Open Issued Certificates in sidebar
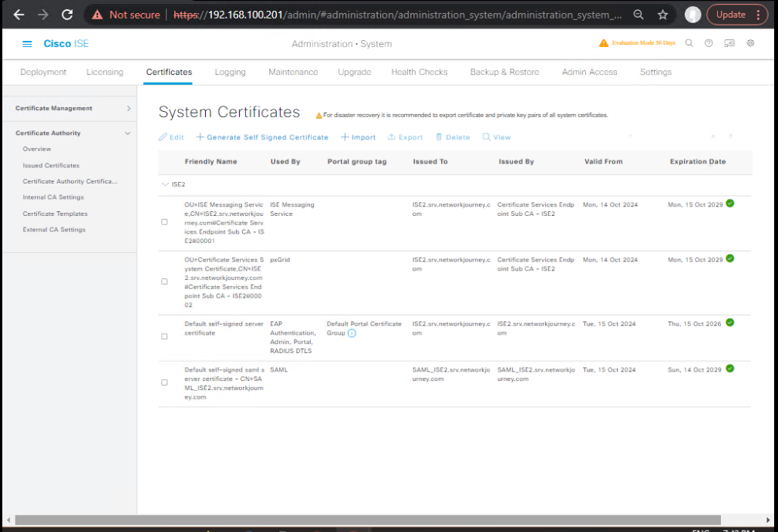This screenshot has width=778, height=532. point(51,165)
